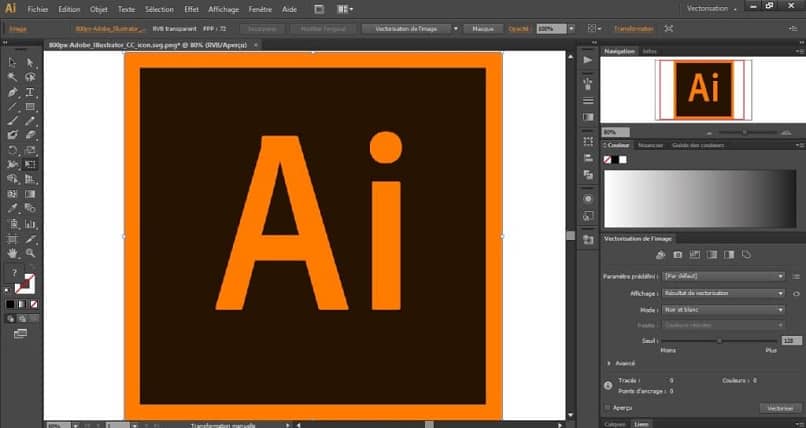Select the Line Segment tool

(x=12, y=107)
